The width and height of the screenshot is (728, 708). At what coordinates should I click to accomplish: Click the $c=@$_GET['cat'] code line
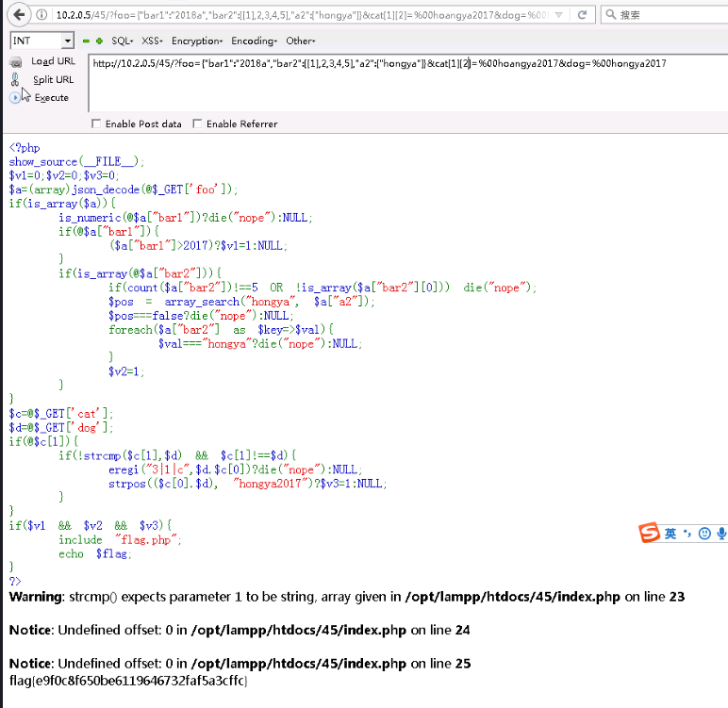(x=60, y=413)
